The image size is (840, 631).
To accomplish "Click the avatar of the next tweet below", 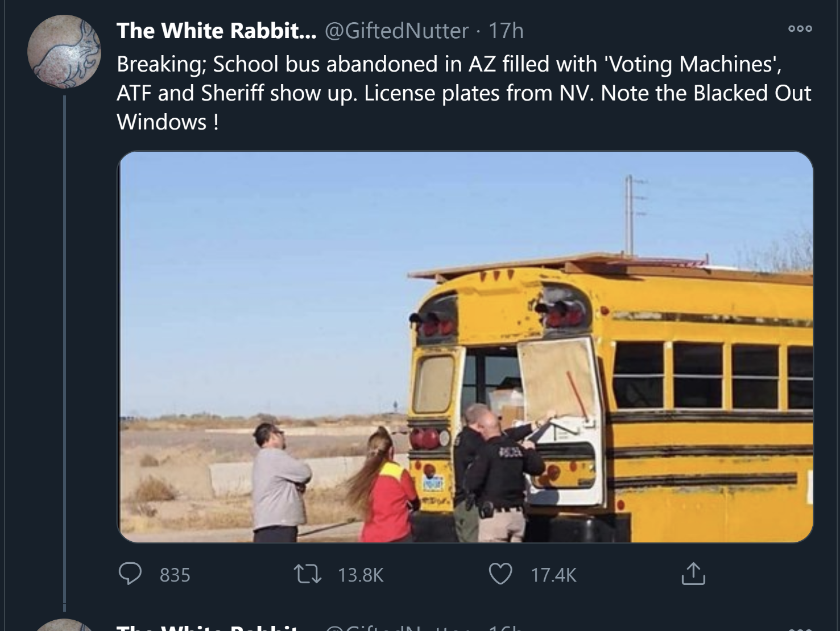I will coord(64,625).
